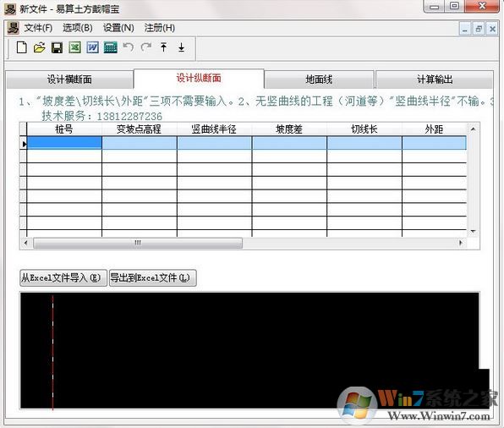Screen dimensions: 504x428
Task: Switch to the 计算输出 tab
Action: point(435,80)
